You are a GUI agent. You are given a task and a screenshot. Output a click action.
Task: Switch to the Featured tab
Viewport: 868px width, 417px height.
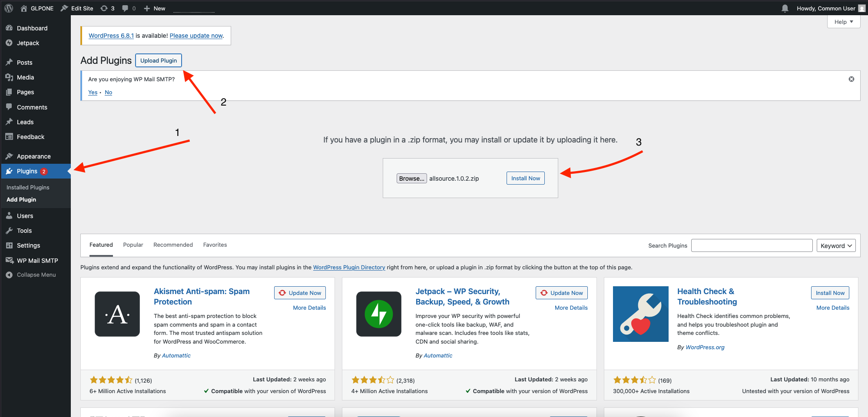click(x=101, y=245)
